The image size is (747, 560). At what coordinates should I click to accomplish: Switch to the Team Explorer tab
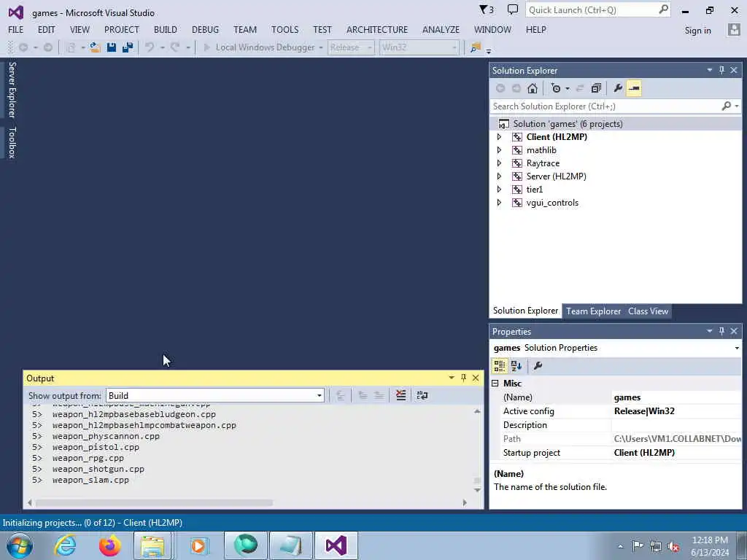tap(593, 311)
